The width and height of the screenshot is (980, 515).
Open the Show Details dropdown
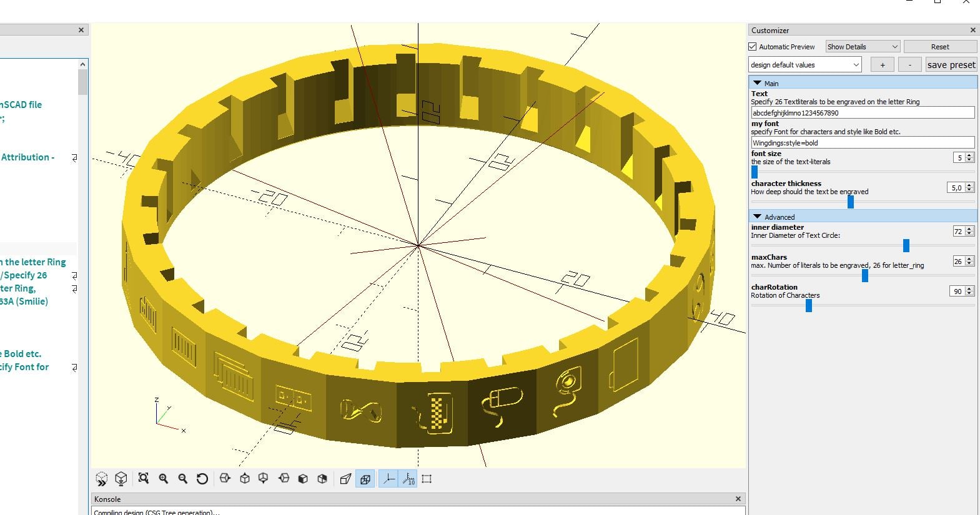pos(863,47)
